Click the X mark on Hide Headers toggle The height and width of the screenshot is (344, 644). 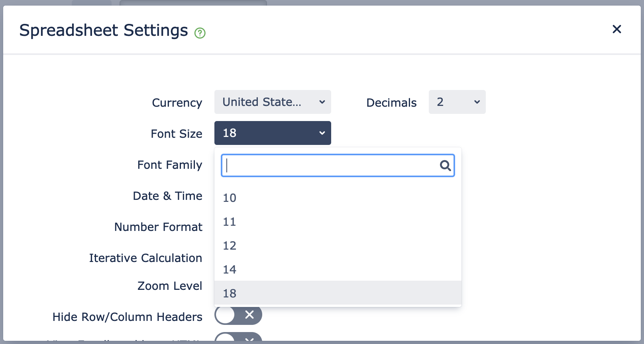point(249,315)
